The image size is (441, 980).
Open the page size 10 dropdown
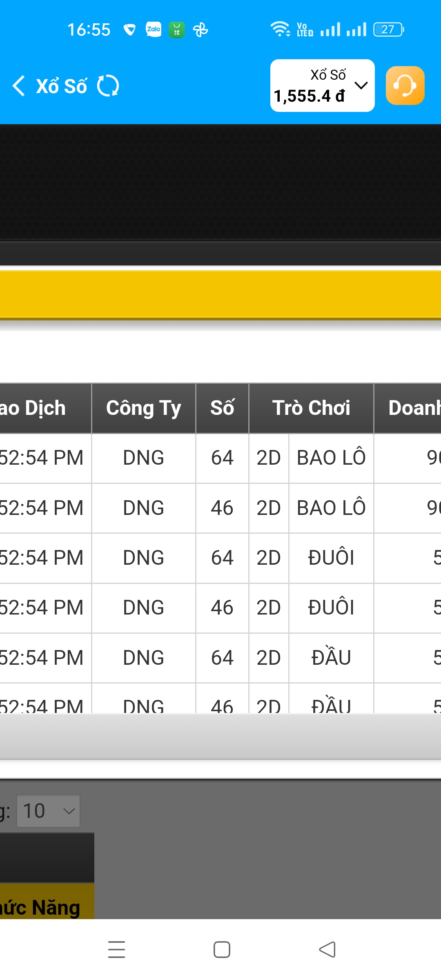(x=48, y=811)
